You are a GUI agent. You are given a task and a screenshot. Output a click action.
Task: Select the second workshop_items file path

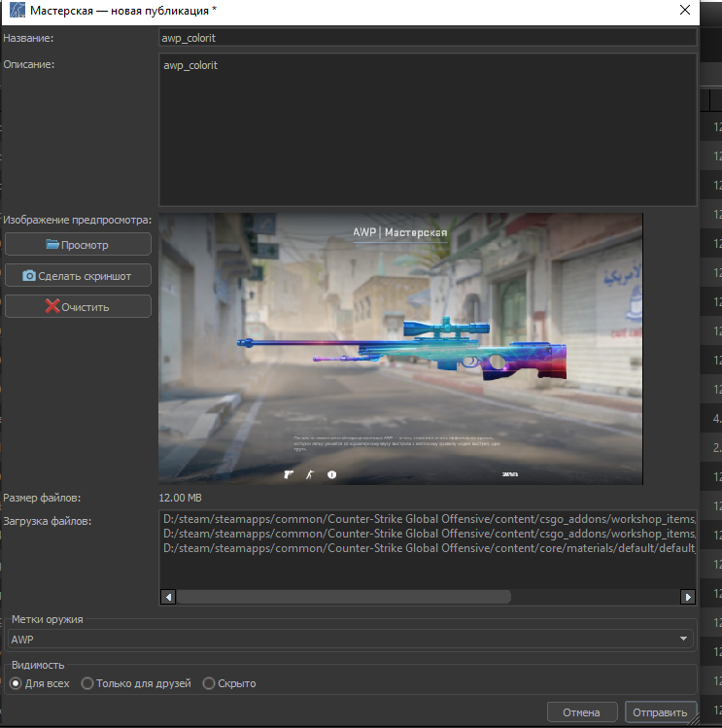(x=429, y=534)
